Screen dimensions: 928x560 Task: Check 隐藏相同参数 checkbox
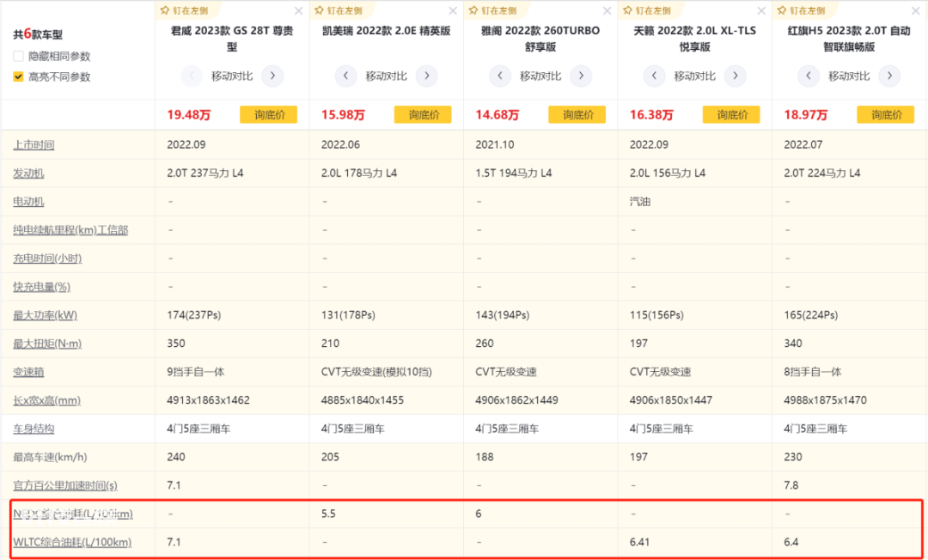18,56
